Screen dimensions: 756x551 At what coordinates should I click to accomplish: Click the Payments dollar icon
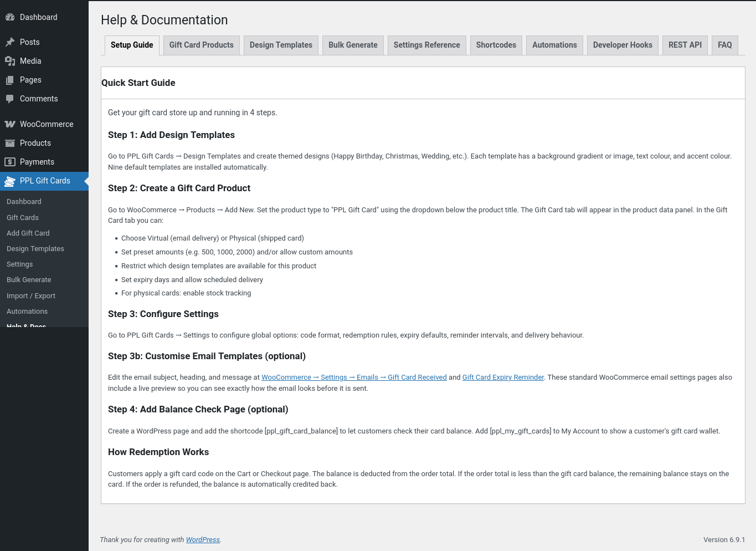pos(10,162)
